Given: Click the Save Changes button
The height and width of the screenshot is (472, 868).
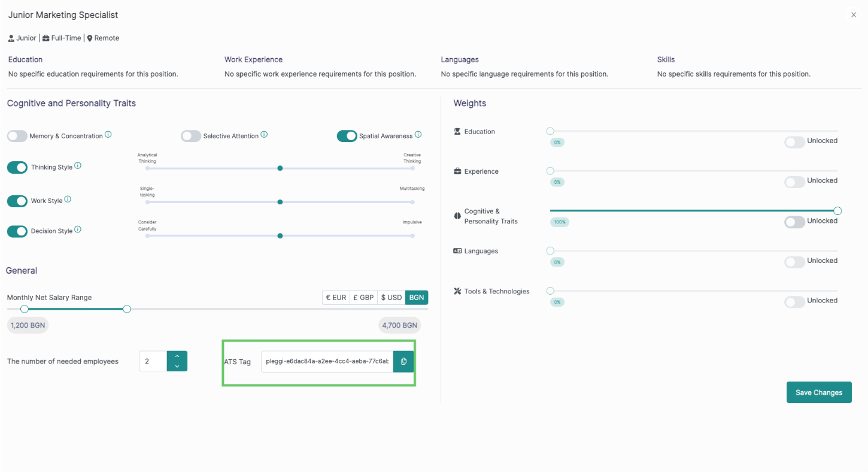Looking at the screenshot, I should click(x=818, y=392).
